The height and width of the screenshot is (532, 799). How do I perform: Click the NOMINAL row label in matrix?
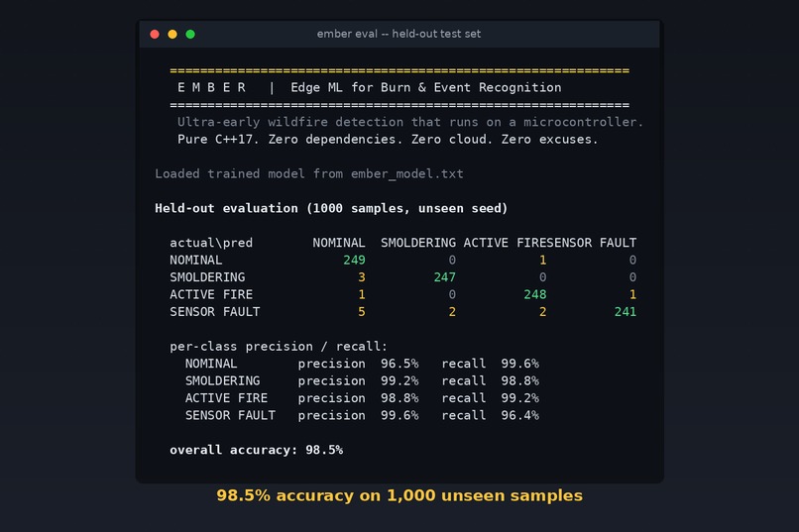point(195,261)
